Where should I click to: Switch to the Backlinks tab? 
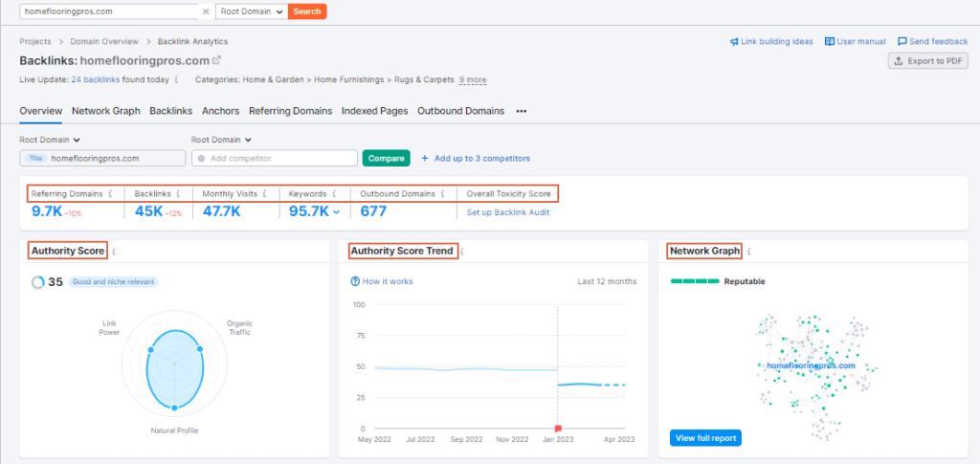170,111
